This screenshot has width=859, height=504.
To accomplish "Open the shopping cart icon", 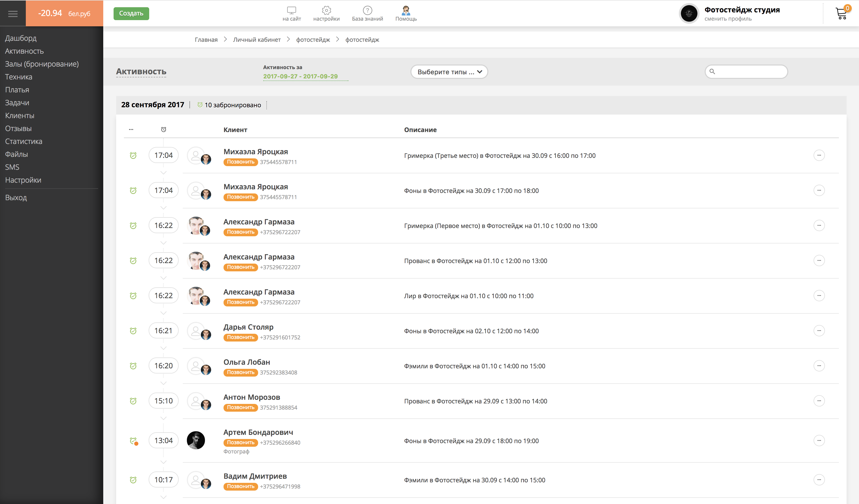I will [x=841, y=14].
